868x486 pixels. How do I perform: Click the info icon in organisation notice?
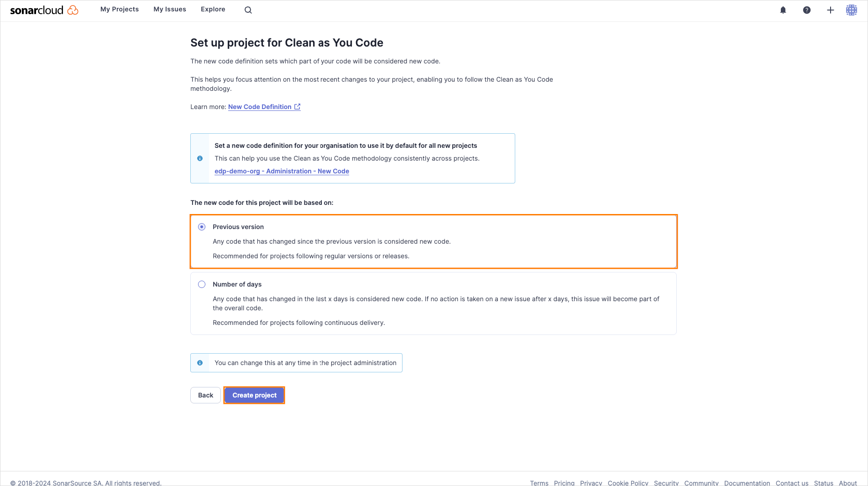[200, 158]
